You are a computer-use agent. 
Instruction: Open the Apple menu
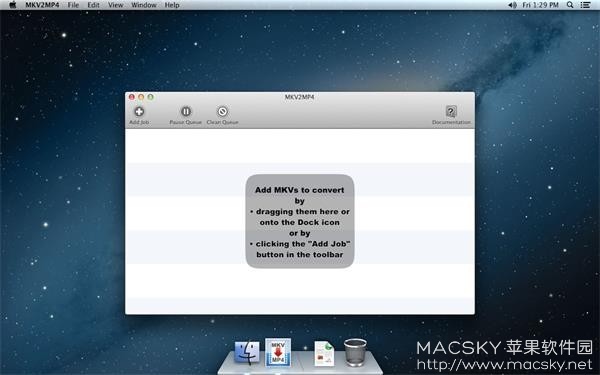coord(13,5)
